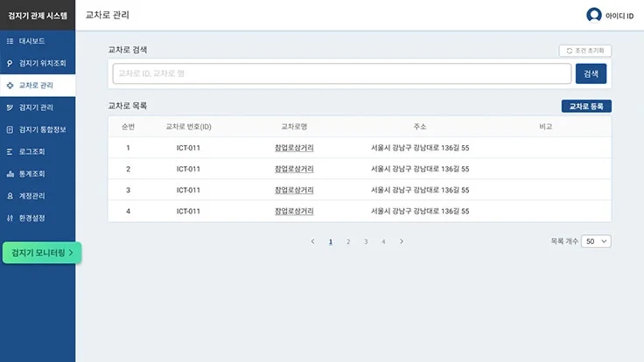The width and height of the screenshot is (644, 362).
Task: Click the dashboard icon beside 대시보드
Action: pos(10,41)
